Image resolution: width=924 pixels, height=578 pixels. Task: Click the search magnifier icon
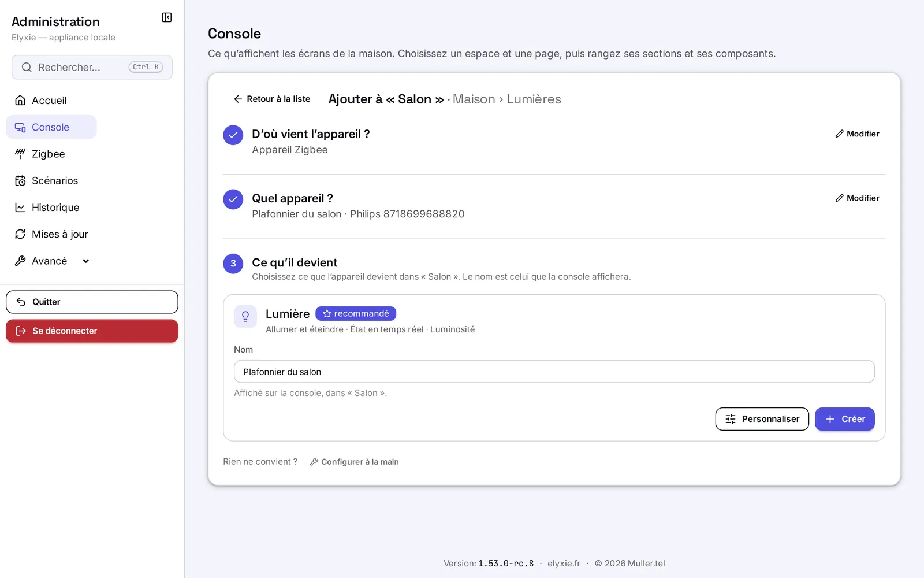pos(27,67)
